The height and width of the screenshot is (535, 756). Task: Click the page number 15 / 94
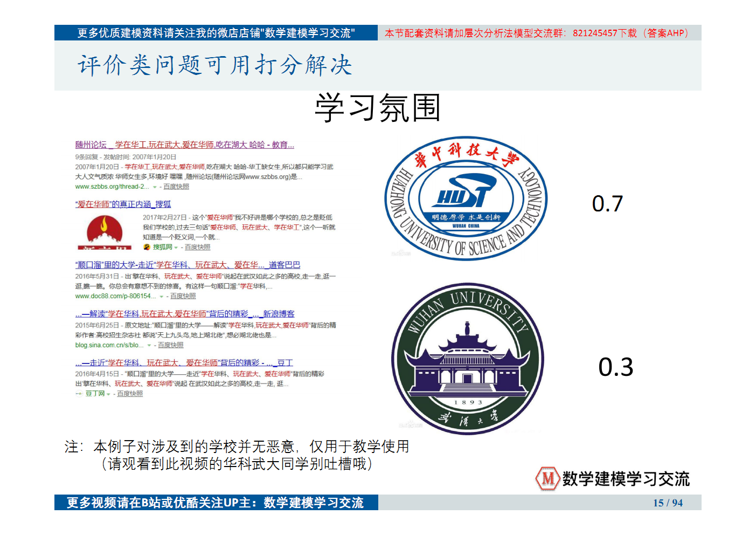click(x=668, y=503)
